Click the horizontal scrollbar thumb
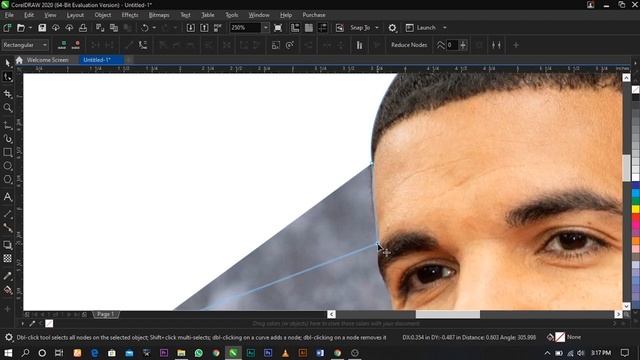640x360 pixels. (x=448, y=314)
